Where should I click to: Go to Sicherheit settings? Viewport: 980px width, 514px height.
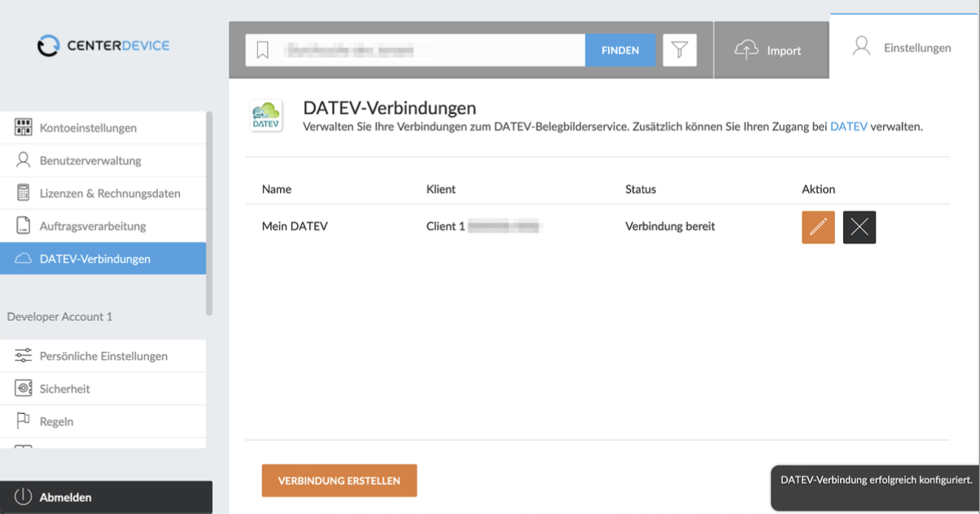103,388
